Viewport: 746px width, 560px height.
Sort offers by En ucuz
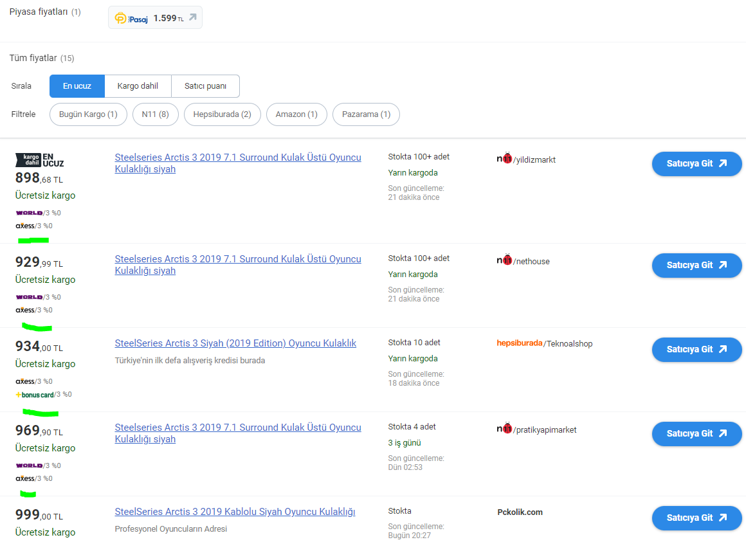77,86
